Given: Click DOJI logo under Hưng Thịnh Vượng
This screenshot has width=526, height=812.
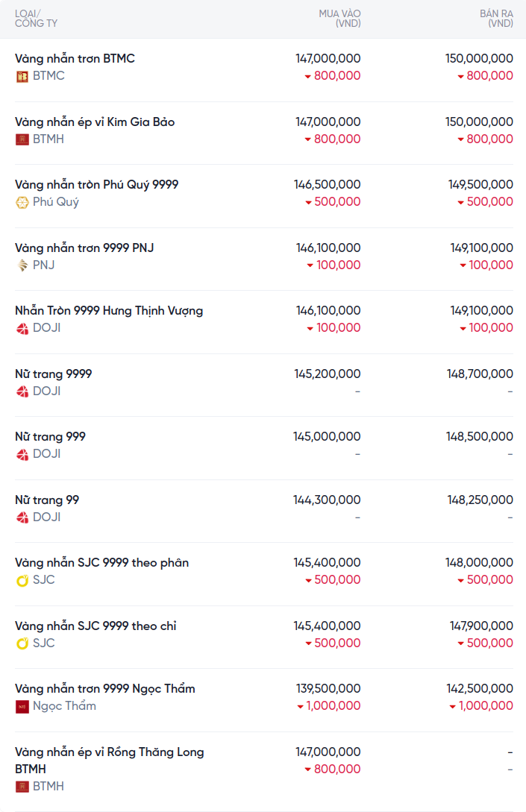Looking at the screenshot, I should pos(22,328).
